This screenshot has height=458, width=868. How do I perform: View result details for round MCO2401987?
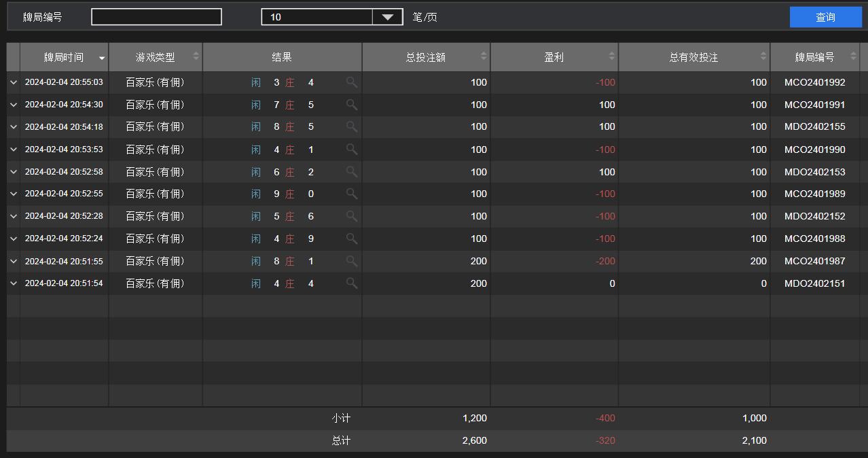coord(351,261)
